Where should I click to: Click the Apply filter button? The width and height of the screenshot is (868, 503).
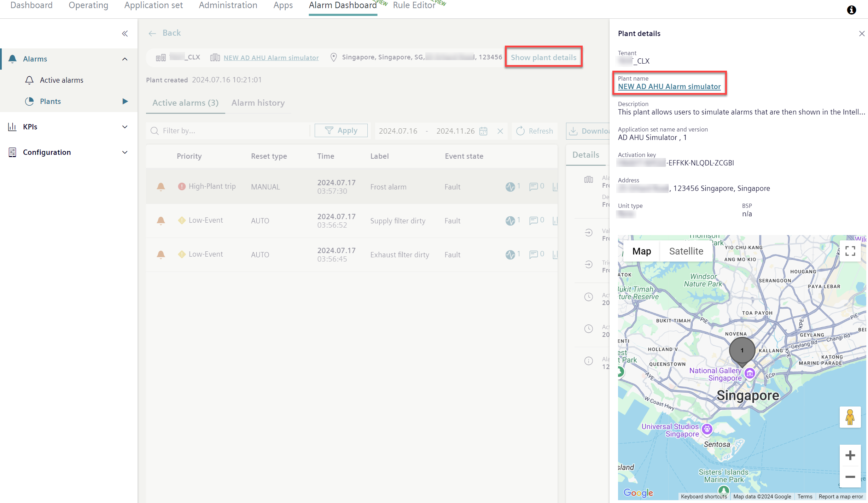point(341,130)
